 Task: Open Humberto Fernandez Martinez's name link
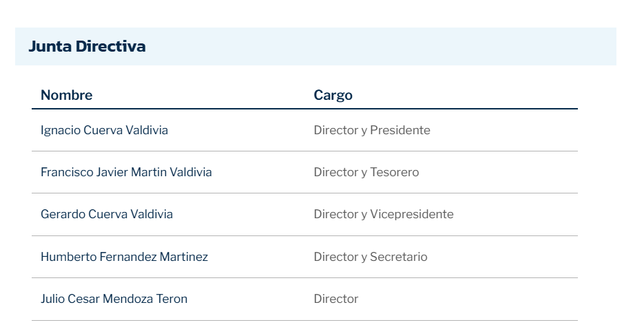pyautogui.click(x=124, y=257)
